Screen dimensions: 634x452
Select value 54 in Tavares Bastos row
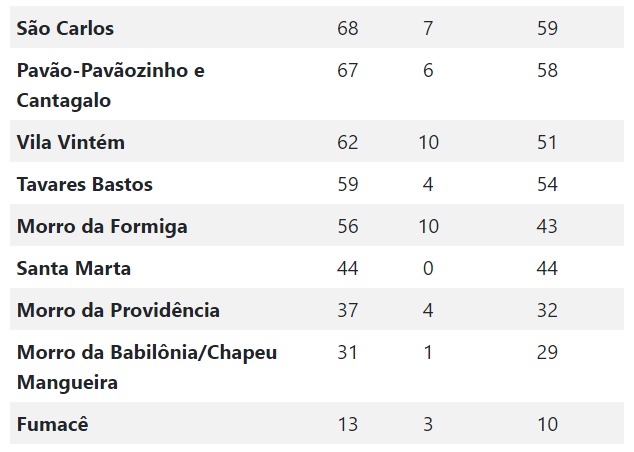pos(547,184)
